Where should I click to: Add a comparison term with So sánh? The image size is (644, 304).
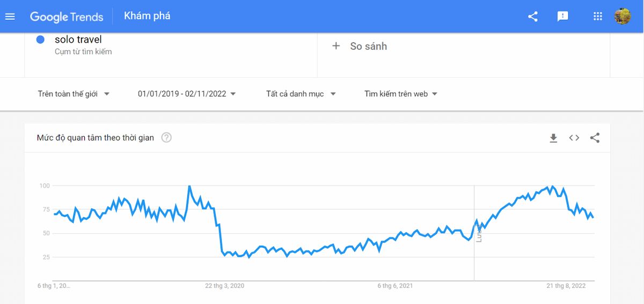coord(369,46)
